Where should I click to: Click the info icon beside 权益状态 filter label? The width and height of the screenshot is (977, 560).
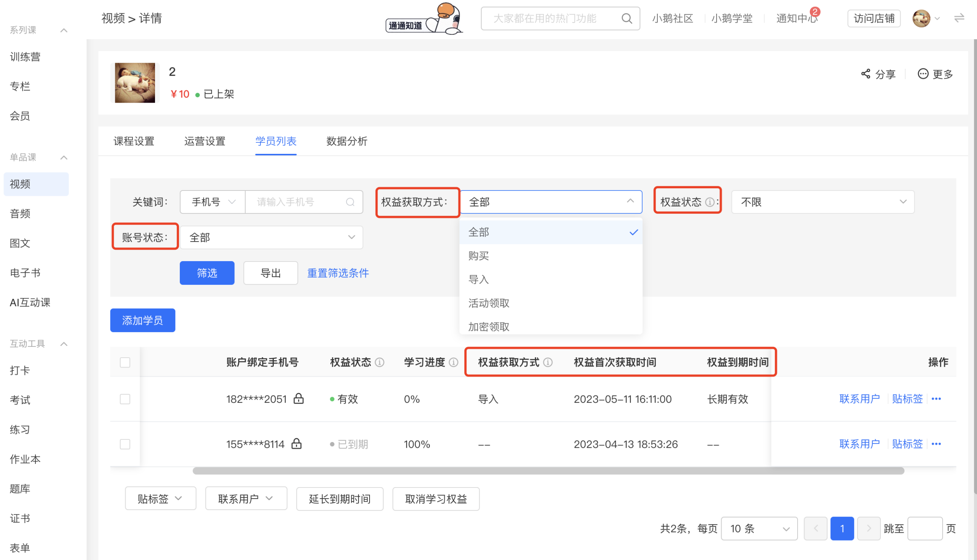tap(710, 202)
